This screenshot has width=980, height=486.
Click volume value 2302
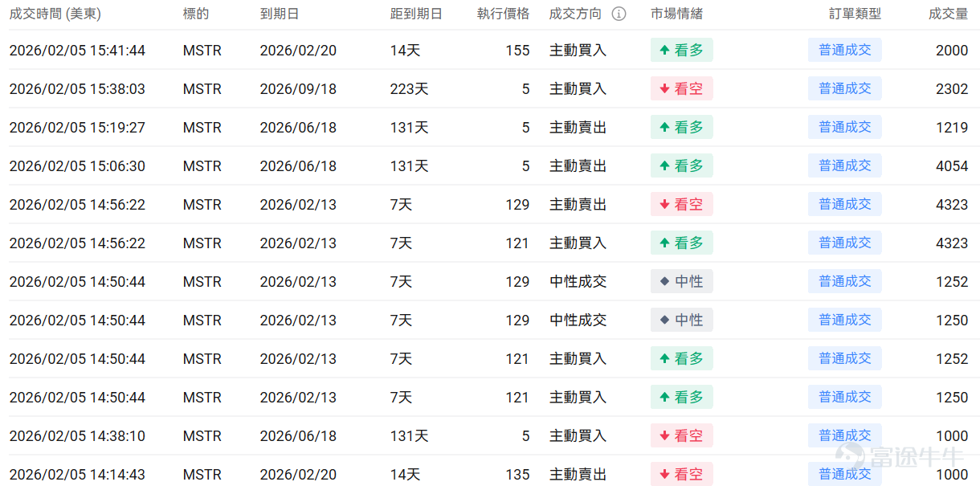[952, 89]
